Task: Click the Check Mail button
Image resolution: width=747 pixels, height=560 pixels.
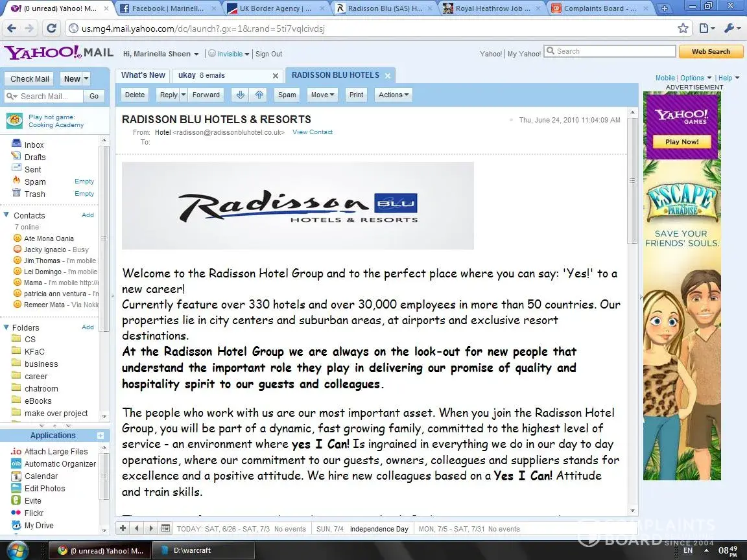Action: [x=30, y=78]
